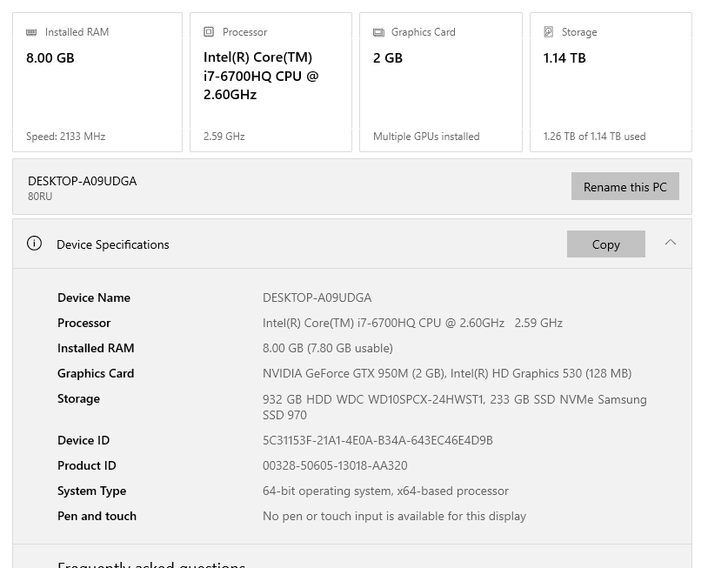Click the Device Name label

click(x=94, y=297)
